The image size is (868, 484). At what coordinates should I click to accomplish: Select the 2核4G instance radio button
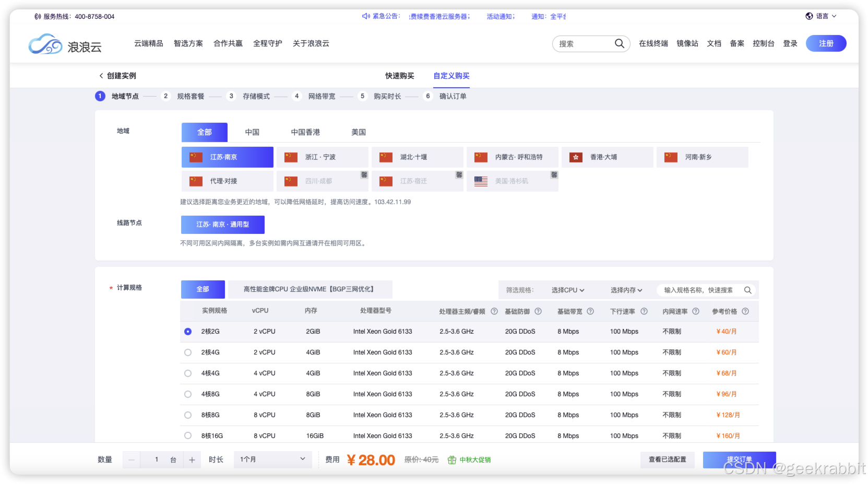click(x=188, y=352)
